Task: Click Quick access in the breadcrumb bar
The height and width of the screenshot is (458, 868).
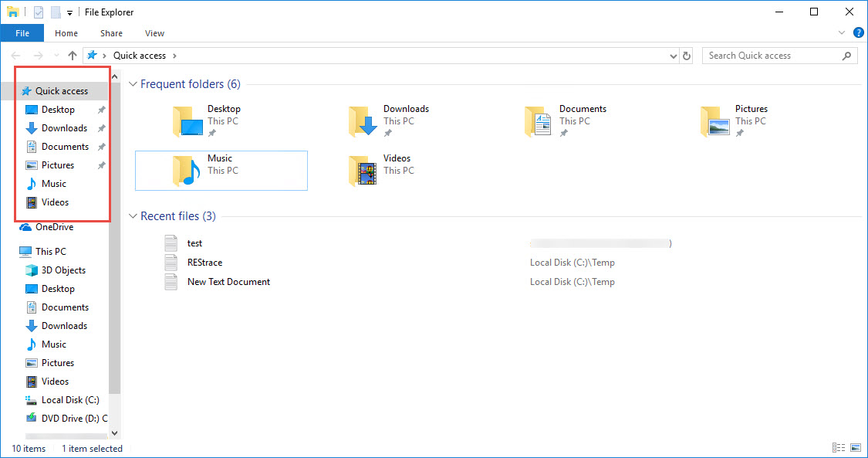Action: click(x=139, y=55)
